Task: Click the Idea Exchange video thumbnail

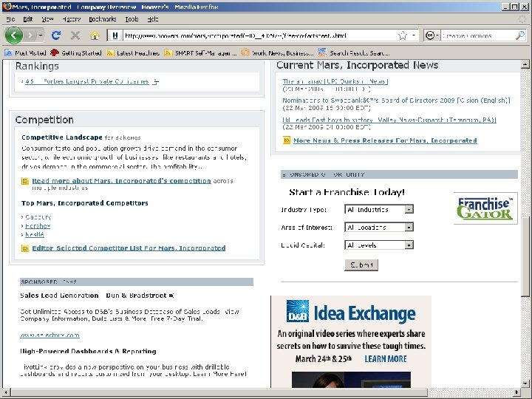Action: pos(351,380)
